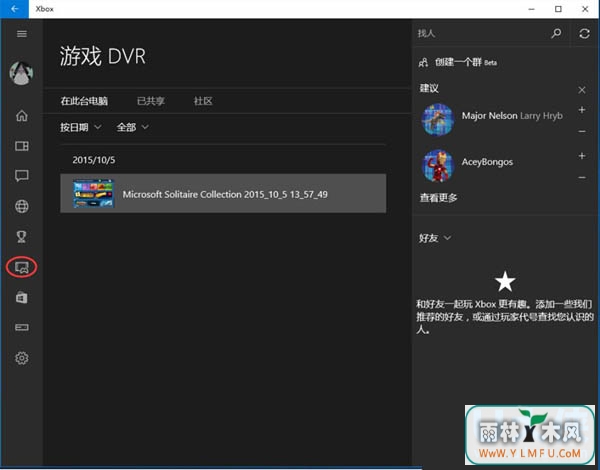Click the search magnifier icon
Viewport: 600px width, 470px height.
(556, 33)
